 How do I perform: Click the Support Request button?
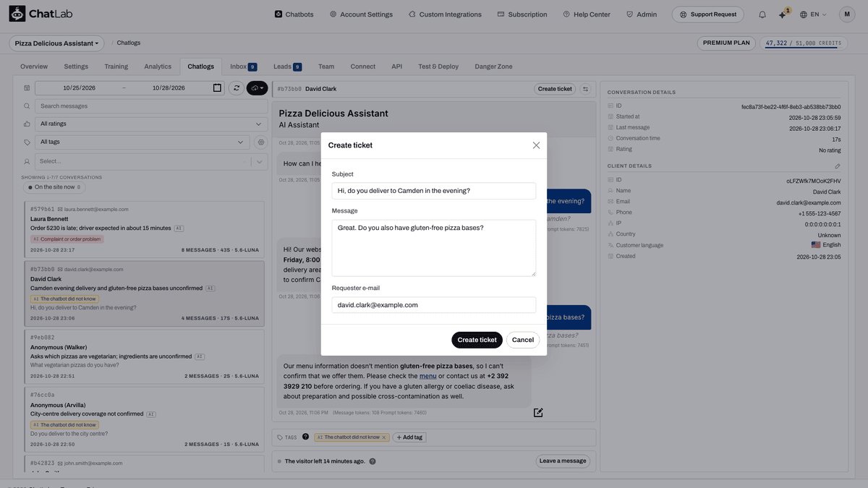(707, 14)
